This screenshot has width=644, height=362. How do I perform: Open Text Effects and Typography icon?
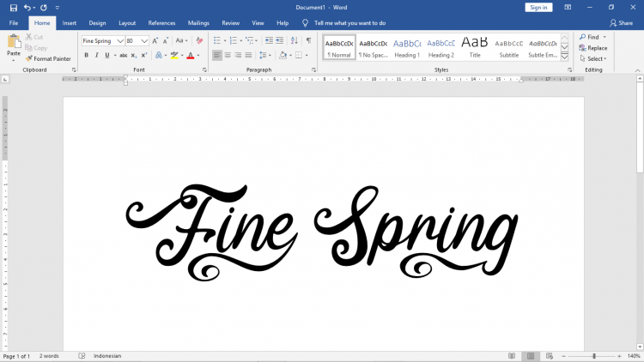pos(159,55)
